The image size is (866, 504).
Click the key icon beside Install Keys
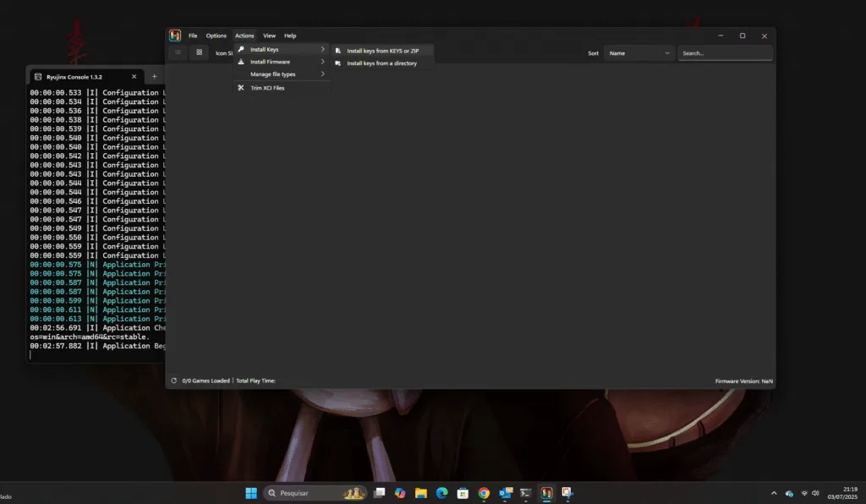pyautogui.click(x=241, y=49)
